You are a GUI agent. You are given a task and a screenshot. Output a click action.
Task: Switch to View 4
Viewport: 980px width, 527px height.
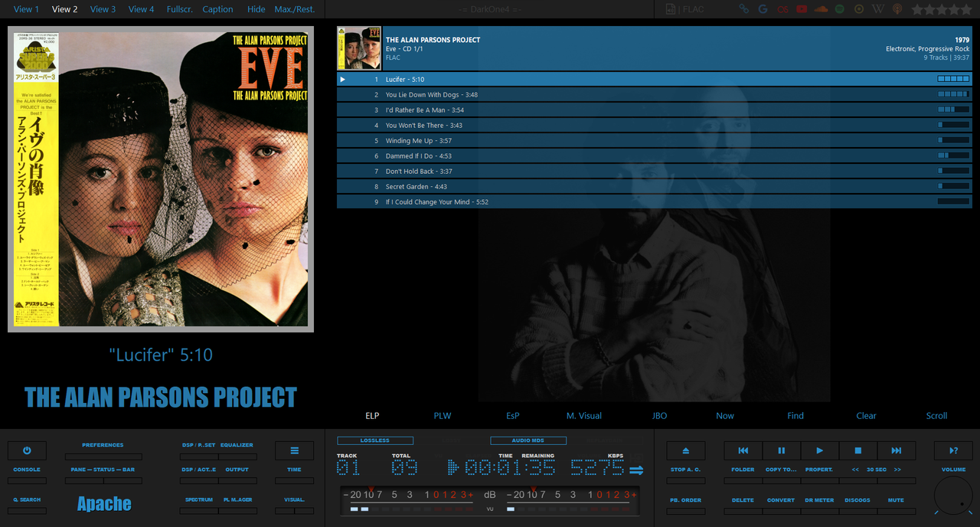point(142,9)
